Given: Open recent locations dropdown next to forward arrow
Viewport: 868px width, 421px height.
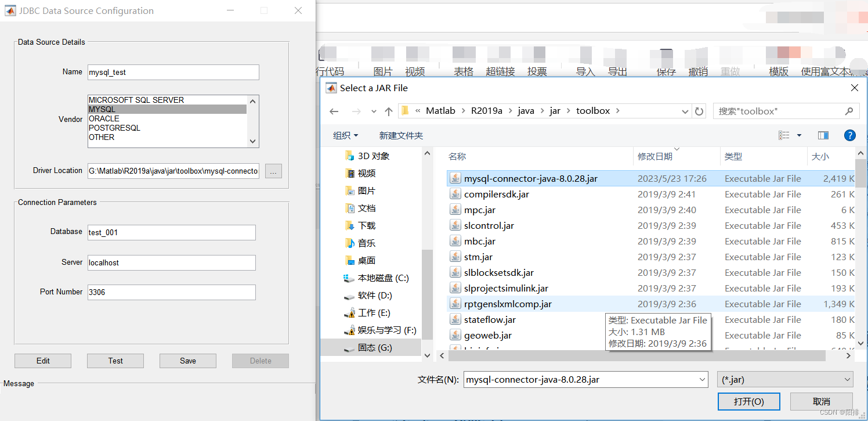Looking at the screenshot, I should click(374, 111).
